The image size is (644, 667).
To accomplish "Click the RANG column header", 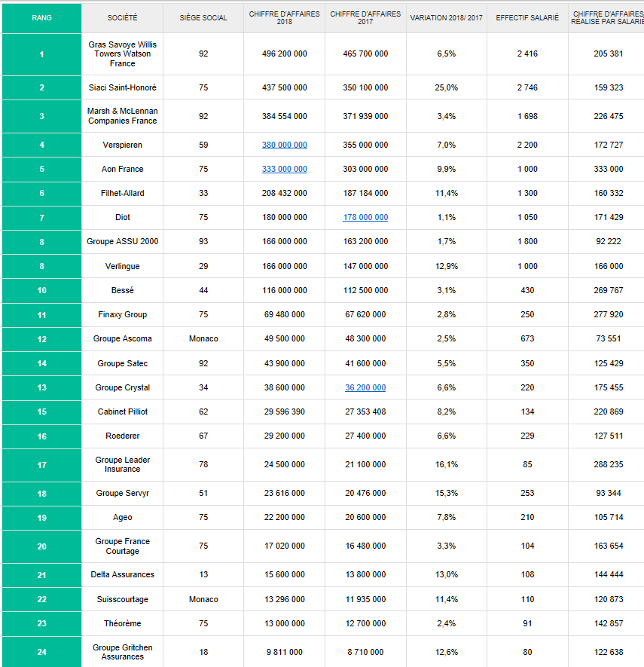I will click(x=41, y=18).
